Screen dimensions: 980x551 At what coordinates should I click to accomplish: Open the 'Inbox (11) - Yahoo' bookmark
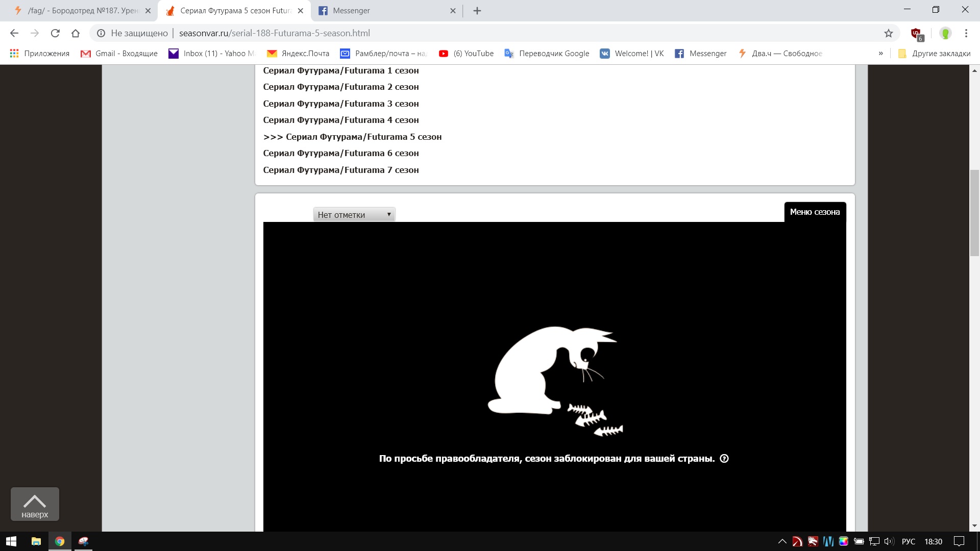pyautogui.click(x=212, y=54)
